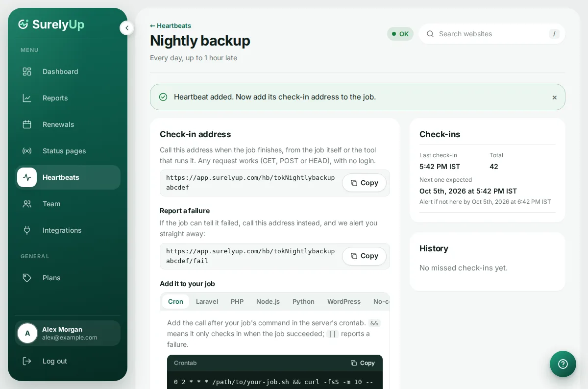The image size is (588, 389).
Task: Open Integrations via its plug icon
Action: point(27,230)
